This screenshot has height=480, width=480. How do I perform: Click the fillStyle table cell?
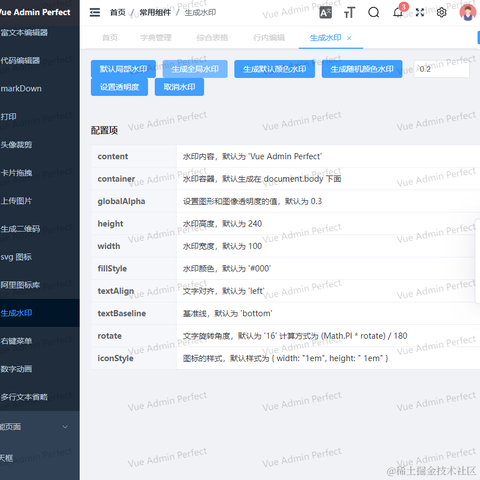coord(134,268)
